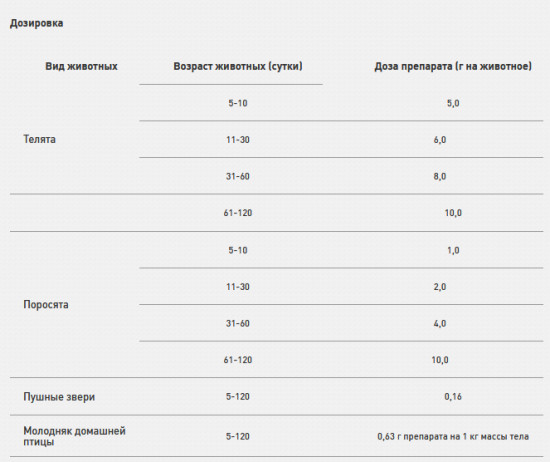Click the dose value 0,16
The width and height of the screenshot is (550, 462).
click(x=453, y=396)
